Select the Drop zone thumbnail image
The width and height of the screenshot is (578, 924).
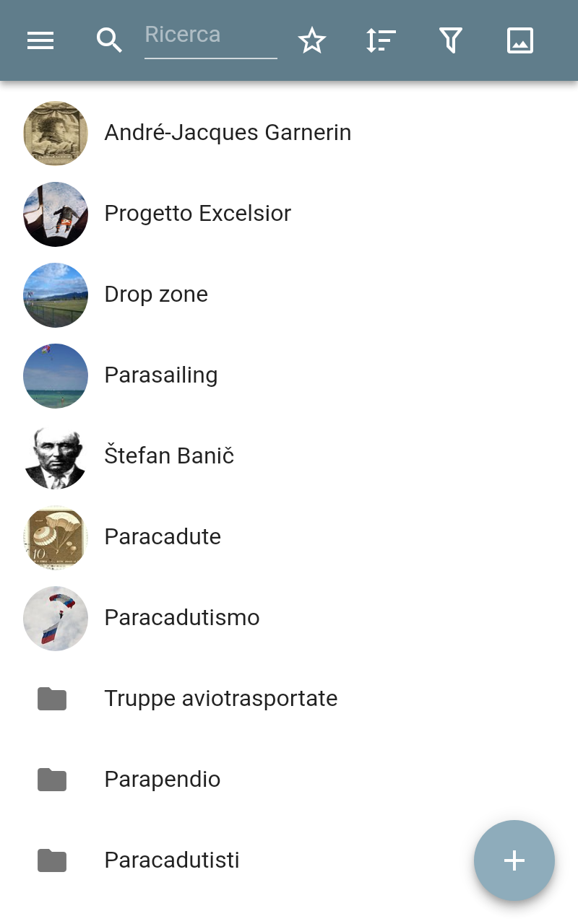[x=56, y=295]
